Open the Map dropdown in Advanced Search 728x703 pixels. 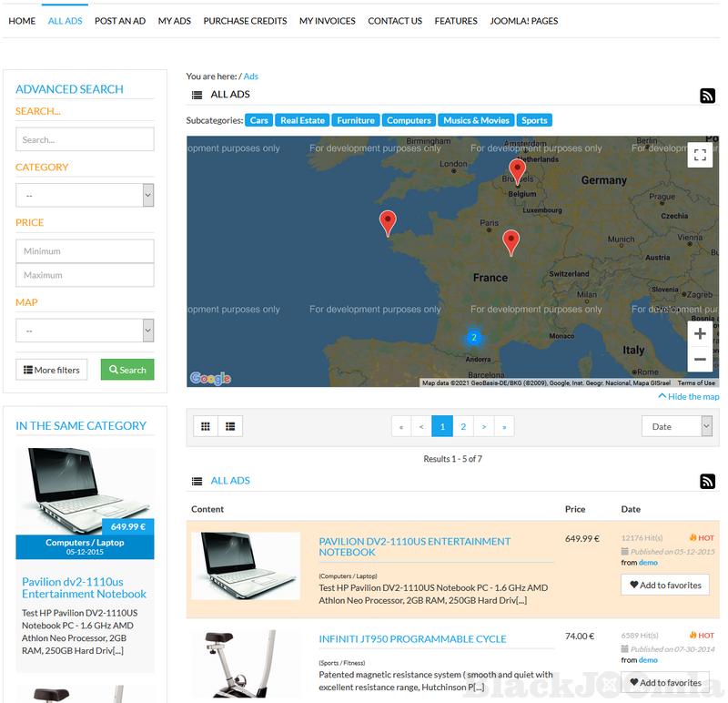pyautogui.click(x=85, y=330)
